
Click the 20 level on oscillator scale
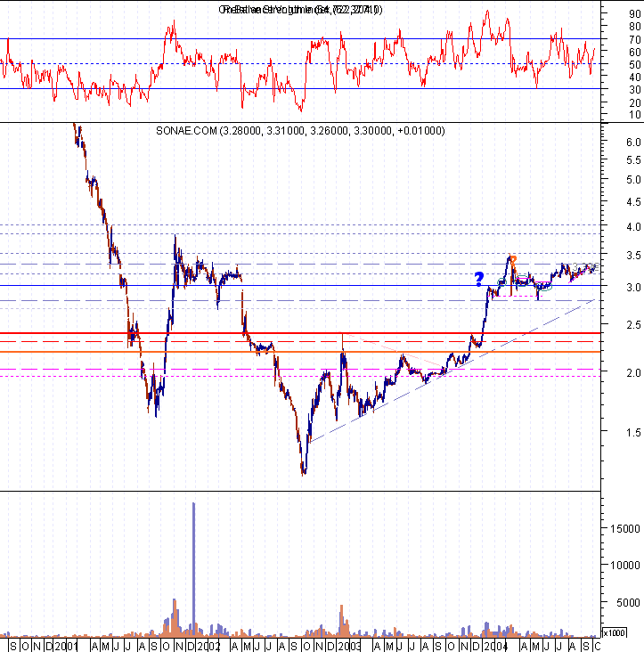coord(634,102)
